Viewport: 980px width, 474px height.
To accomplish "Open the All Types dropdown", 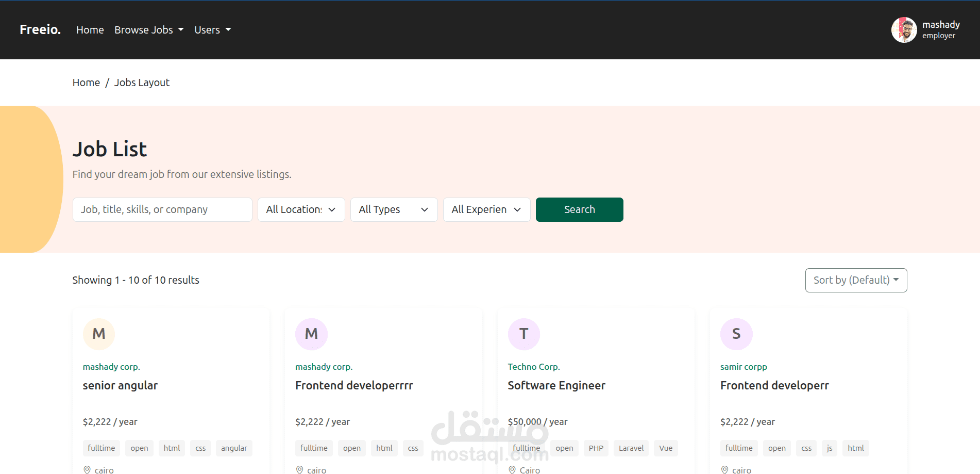I will (x=394, y=209).
